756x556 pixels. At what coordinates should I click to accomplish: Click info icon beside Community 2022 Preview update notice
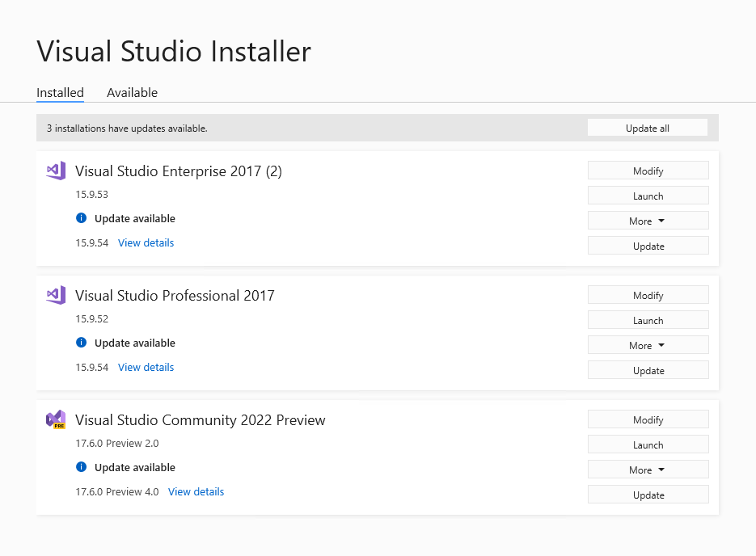(x=82, y=467)
